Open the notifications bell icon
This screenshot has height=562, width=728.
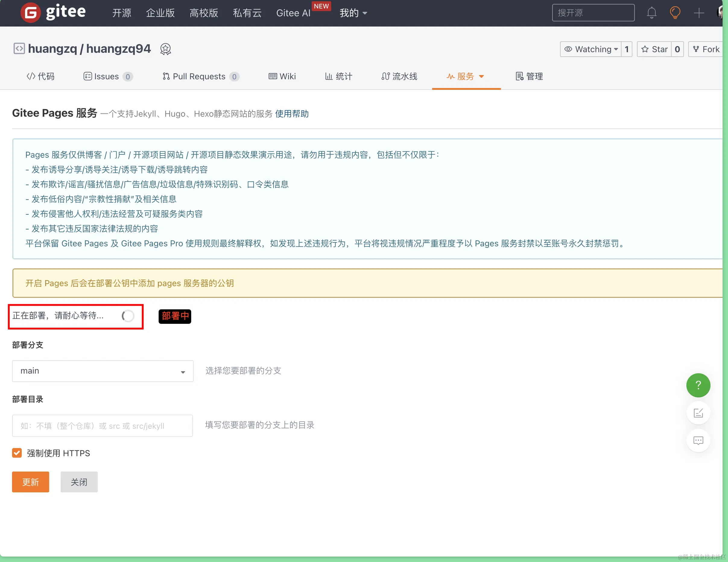coord(651,13)
